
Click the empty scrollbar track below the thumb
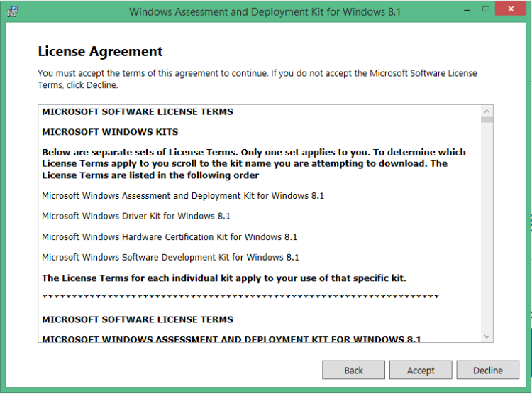[x=487, y=227]
